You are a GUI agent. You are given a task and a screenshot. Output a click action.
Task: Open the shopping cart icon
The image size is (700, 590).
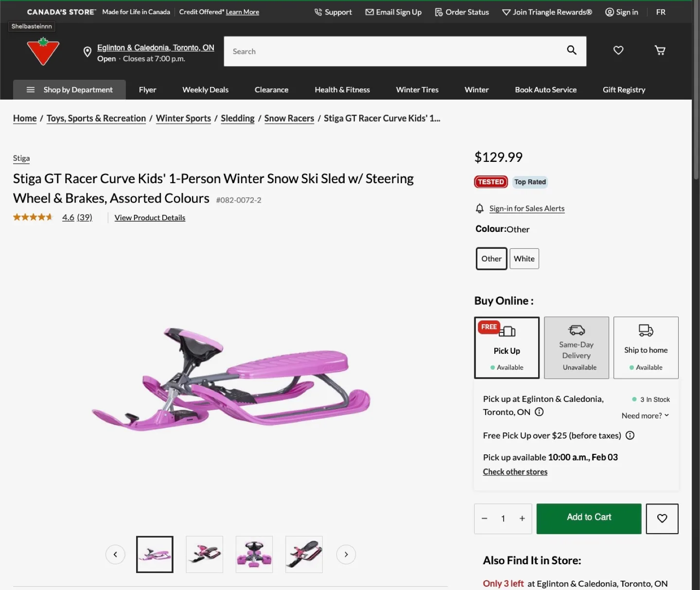[x=660, y=50]
